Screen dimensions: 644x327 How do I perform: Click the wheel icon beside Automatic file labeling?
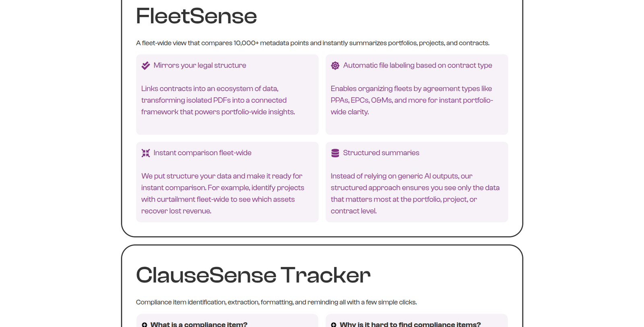(335, 66)
